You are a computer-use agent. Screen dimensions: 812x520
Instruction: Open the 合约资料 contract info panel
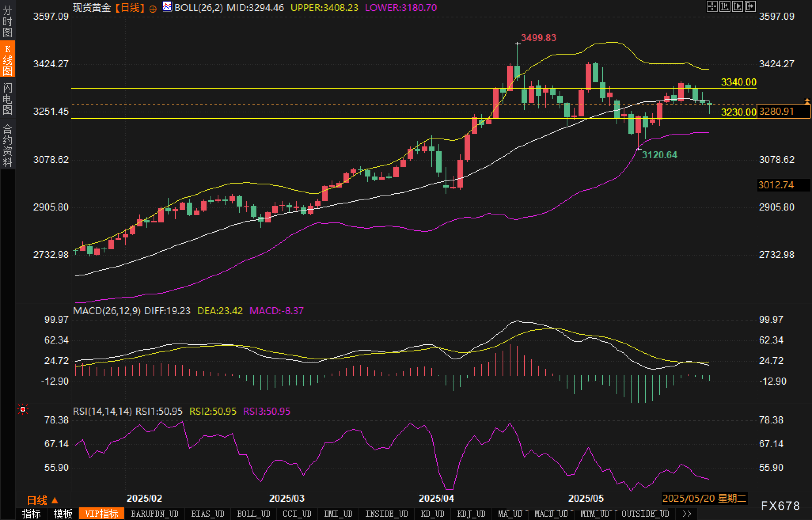(x=8, y=145)
